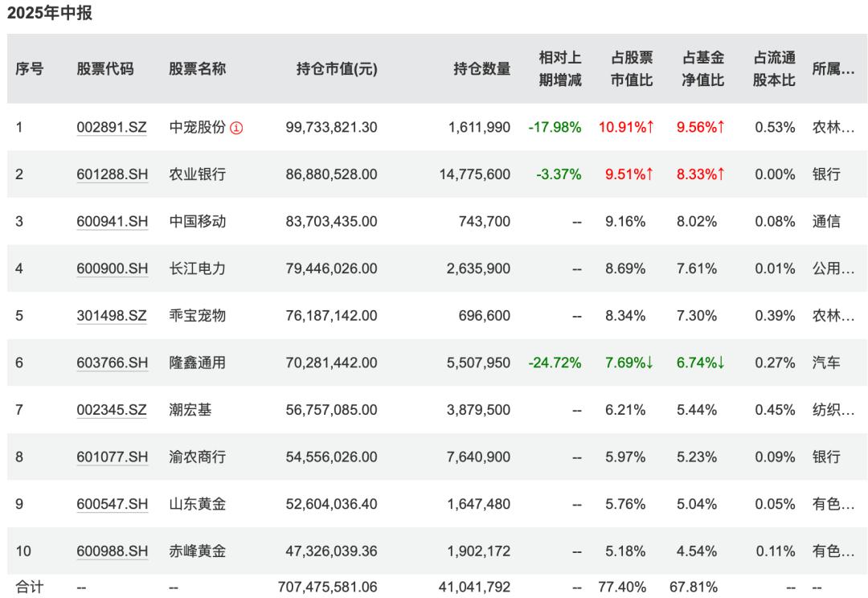Click 汽车 industry cell in 隆鑫通用 row
868x598 pixels.
pos(826,362)
